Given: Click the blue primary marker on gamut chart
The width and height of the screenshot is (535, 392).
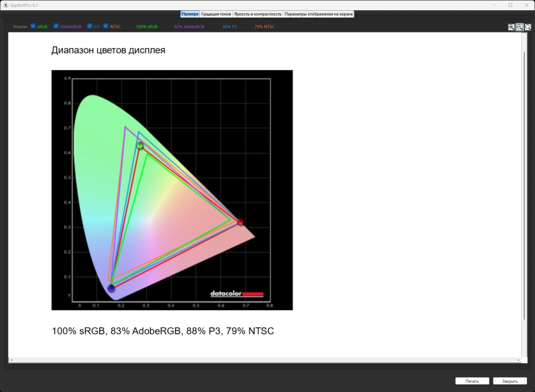Looking at the screenshot, I should (111, 289).
